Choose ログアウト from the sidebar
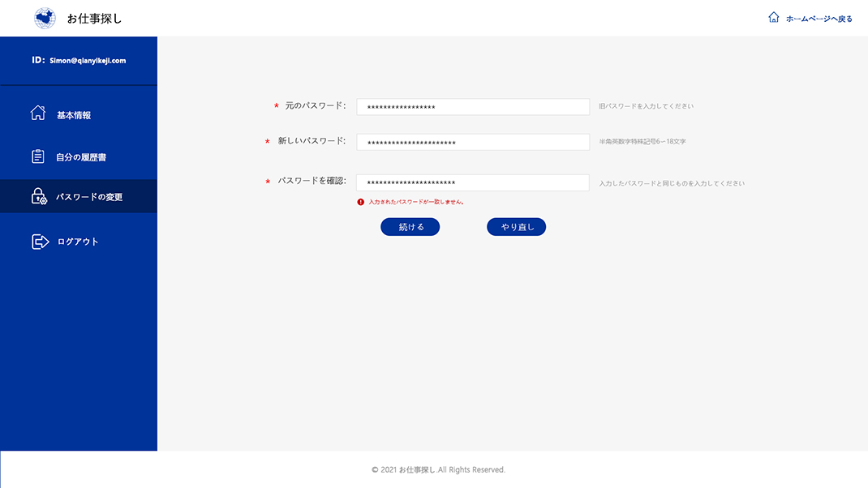The height and width of the screenshot is (488, 868). coord(78,242)
